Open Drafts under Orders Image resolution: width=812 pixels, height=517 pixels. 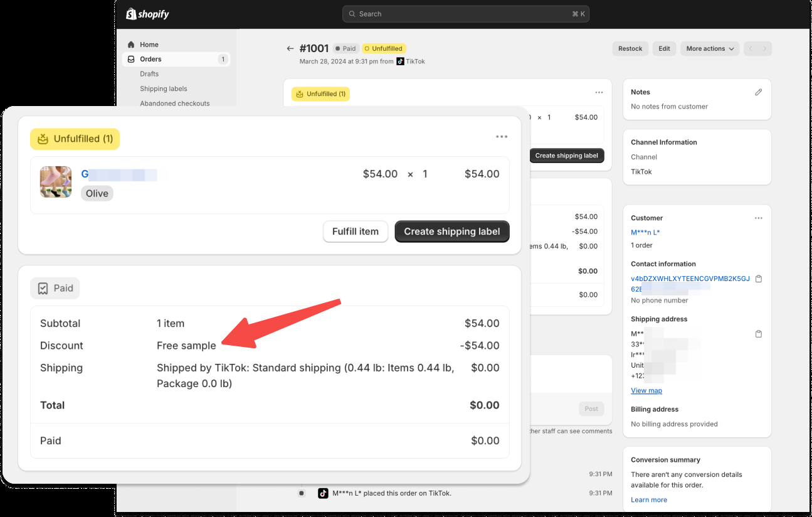(149, 74)
